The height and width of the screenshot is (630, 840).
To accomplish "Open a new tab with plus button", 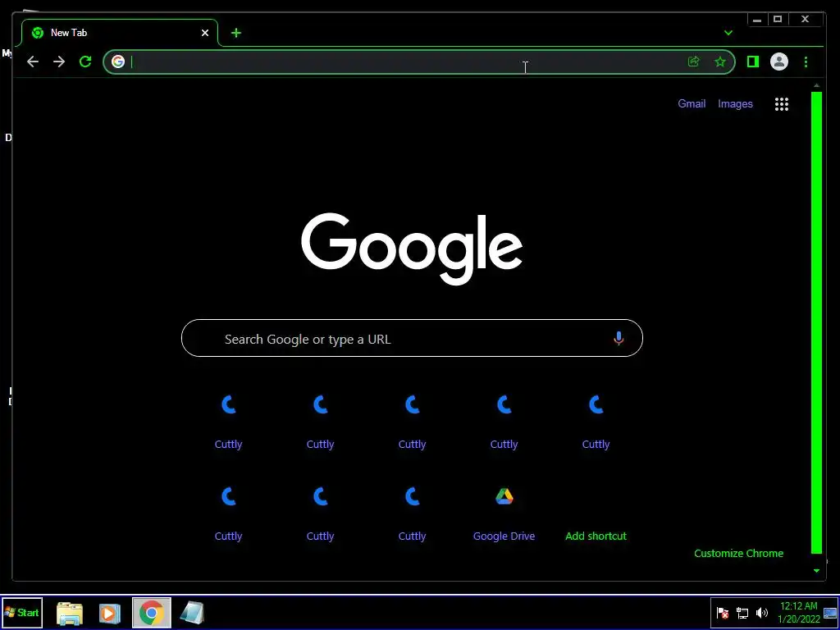I will click(235, 33).
